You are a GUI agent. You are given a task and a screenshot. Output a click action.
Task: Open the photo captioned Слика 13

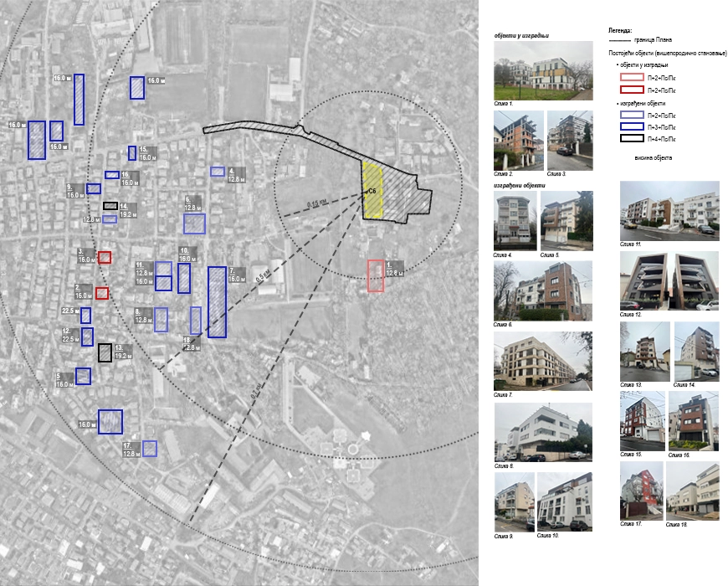(x=645, y=352)
